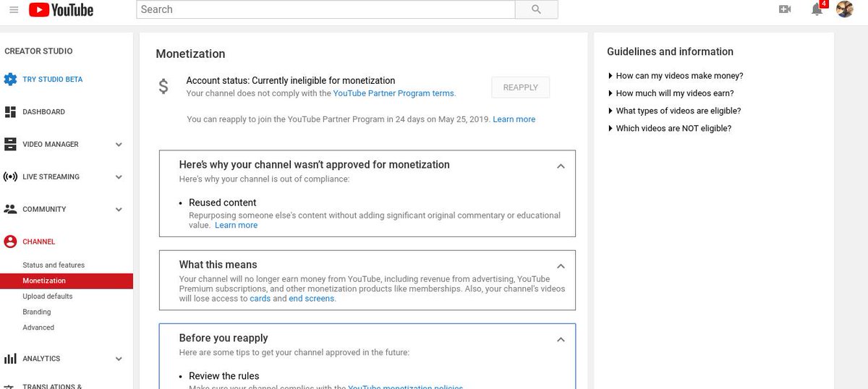Click the Channel person icon

[10, 242]
